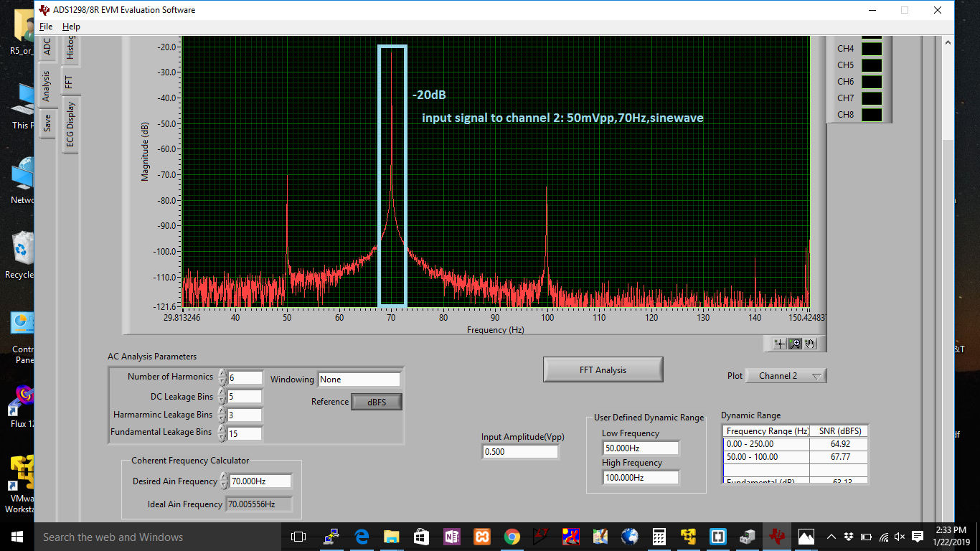Screen dimensions: 980x551
Task: Click the SNR (dBFS) column header
Action: click(839, 431)
